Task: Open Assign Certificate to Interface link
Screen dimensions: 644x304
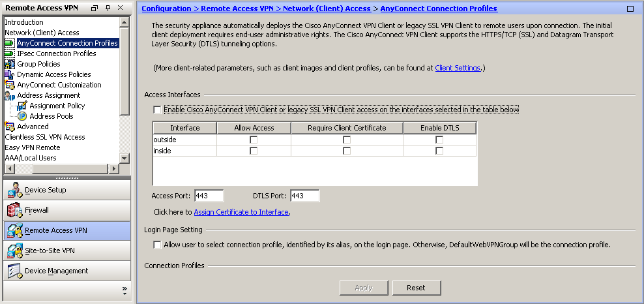Action: [241, 213]
